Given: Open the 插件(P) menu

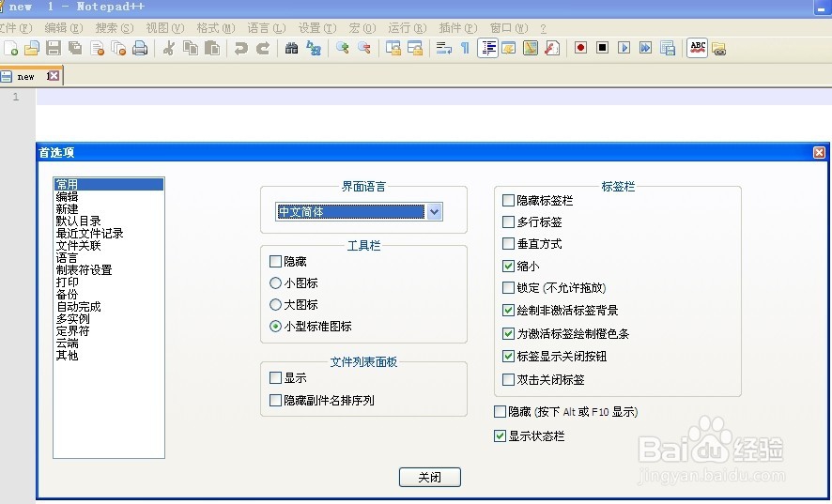Looking at the screenshot, I should pos(458,27).
